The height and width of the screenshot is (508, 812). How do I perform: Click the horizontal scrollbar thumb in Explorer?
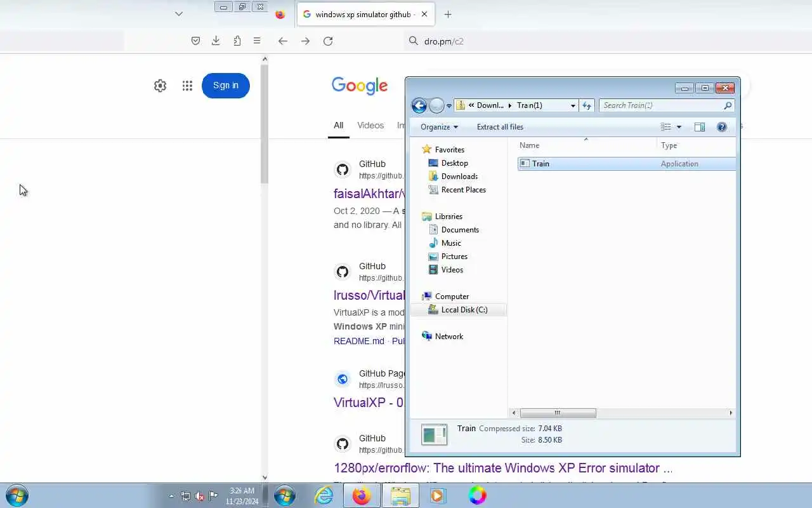558,413
